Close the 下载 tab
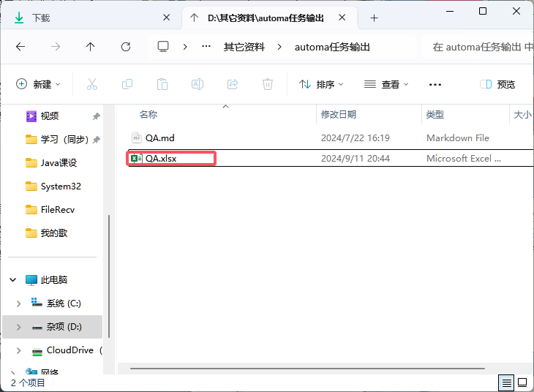Screen dimensions: 534x392 (x=167, y=18)
